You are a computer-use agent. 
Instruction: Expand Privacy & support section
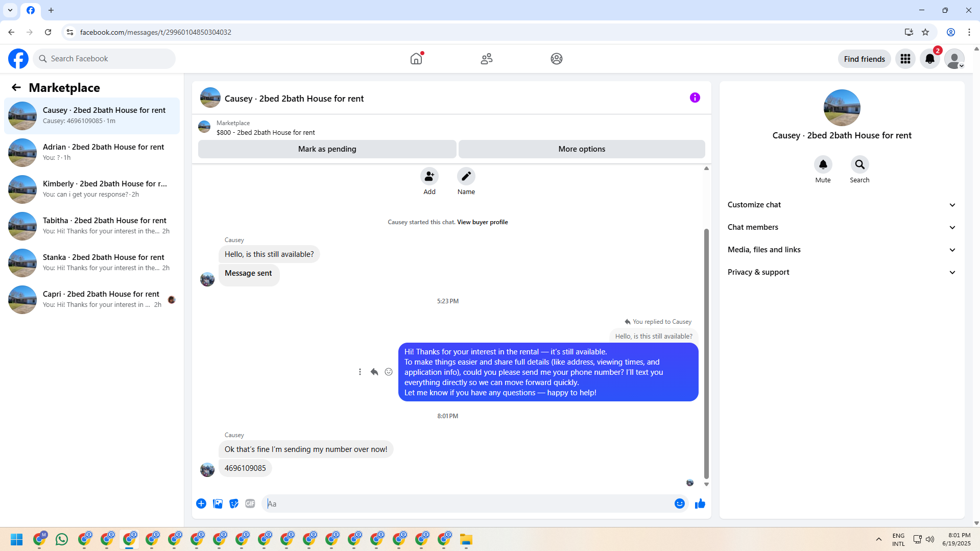click(842, 272)
